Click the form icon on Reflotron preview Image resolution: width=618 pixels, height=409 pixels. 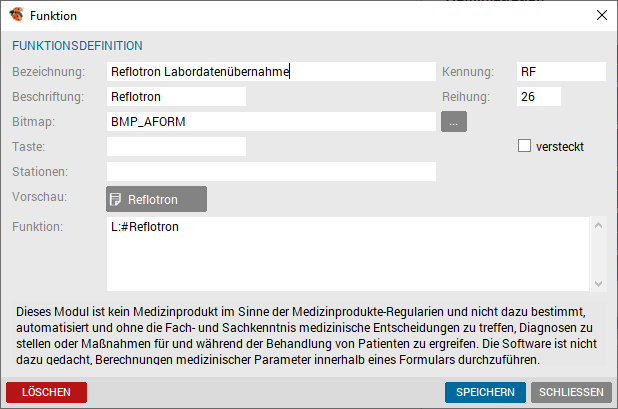click(115, 199)
